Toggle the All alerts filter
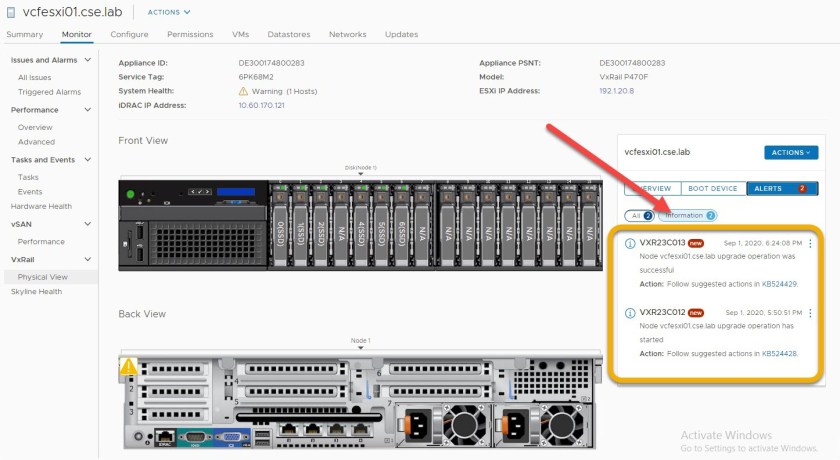This screenshot has width=840, height=460. pyautogui.click(x=638, y=215)
